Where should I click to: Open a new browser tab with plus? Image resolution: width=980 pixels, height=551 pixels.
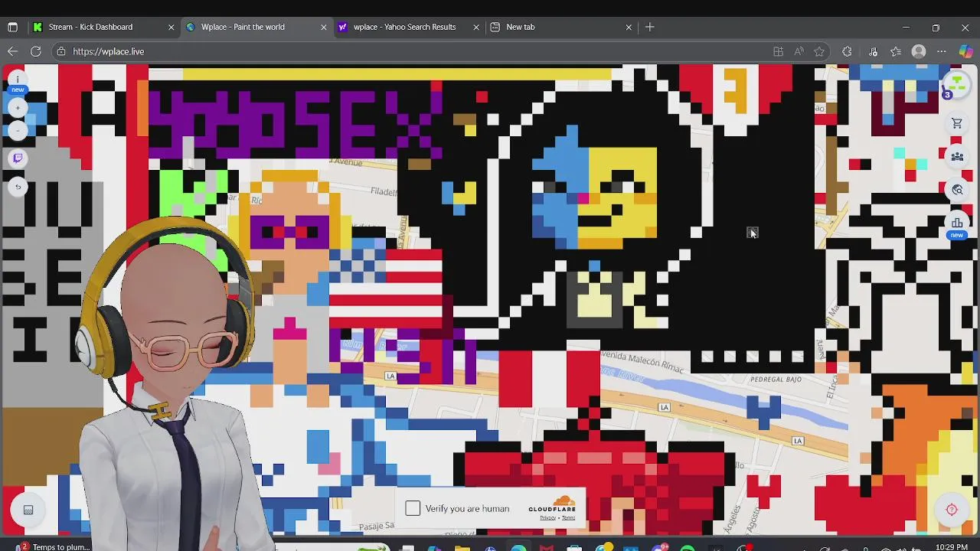point(649,27)
